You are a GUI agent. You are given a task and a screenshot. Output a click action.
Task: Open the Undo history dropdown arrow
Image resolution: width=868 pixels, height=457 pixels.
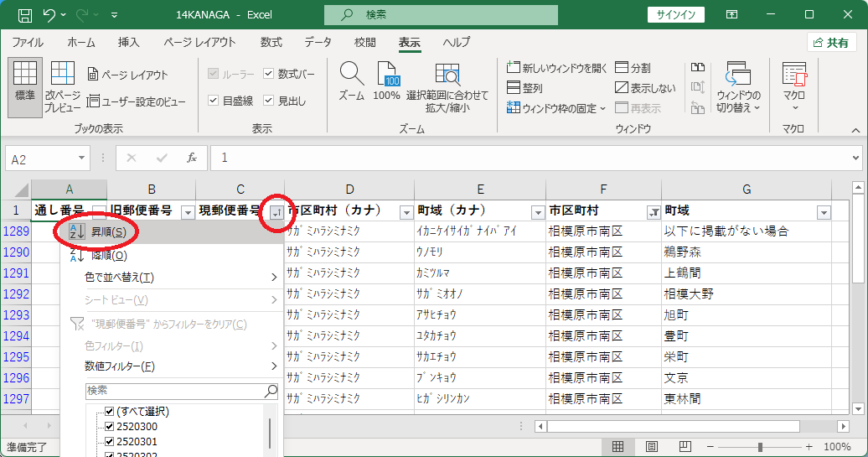[x=63, y=15]
